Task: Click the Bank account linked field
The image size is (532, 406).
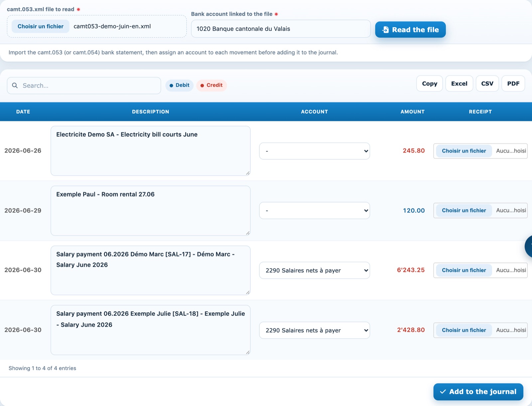Action: (281, 29)
